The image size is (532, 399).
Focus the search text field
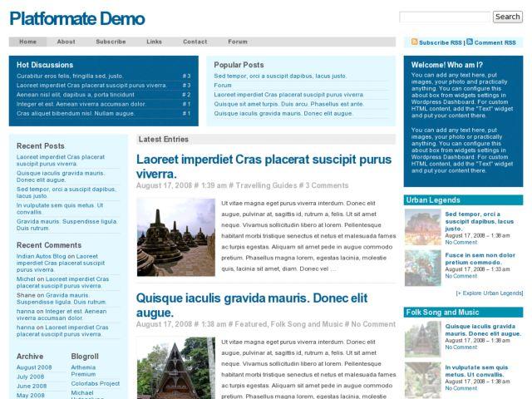[445, 17]
